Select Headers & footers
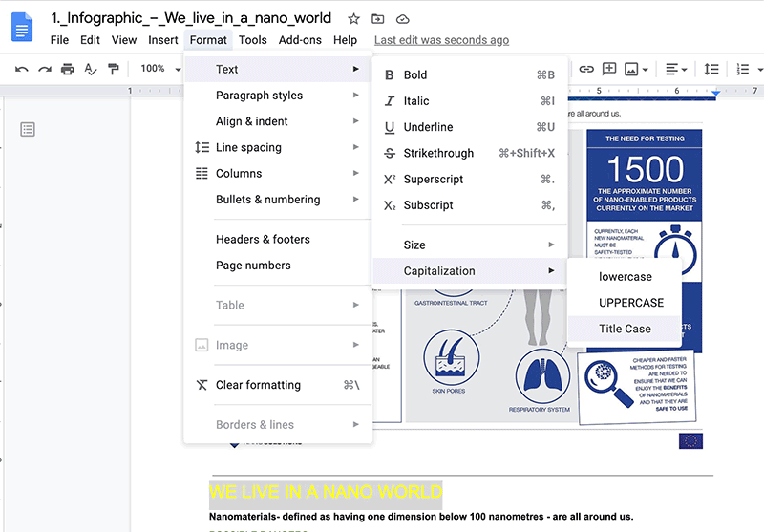This screenshot has width=764, height=532. point(278,239)
